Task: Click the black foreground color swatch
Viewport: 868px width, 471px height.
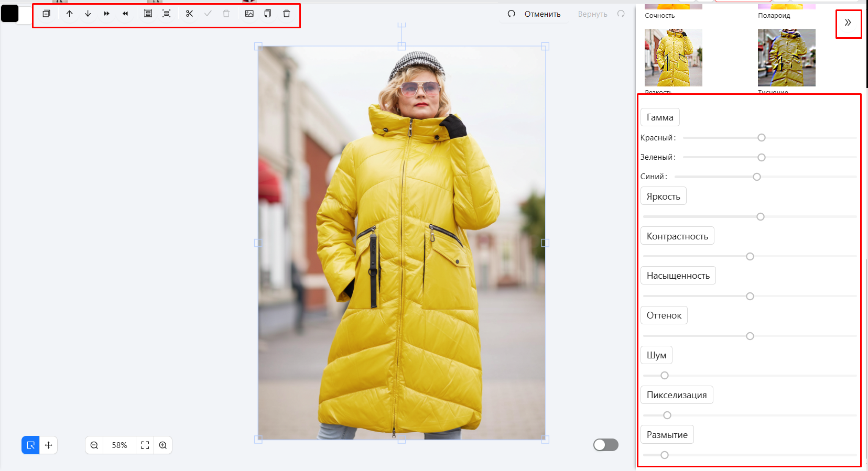Action: (x=10, y=14)
